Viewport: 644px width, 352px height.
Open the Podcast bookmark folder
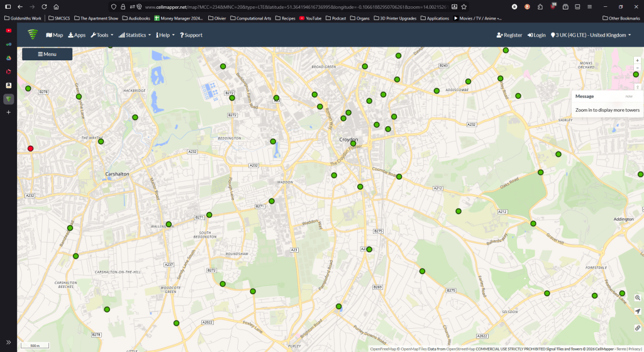(x=336, y=18)
